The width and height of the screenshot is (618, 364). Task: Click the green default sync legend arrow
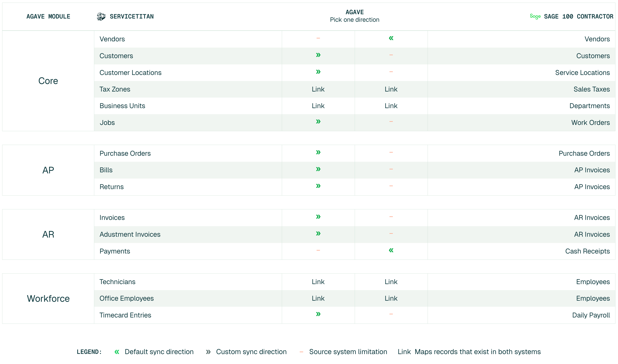point(117,352)
